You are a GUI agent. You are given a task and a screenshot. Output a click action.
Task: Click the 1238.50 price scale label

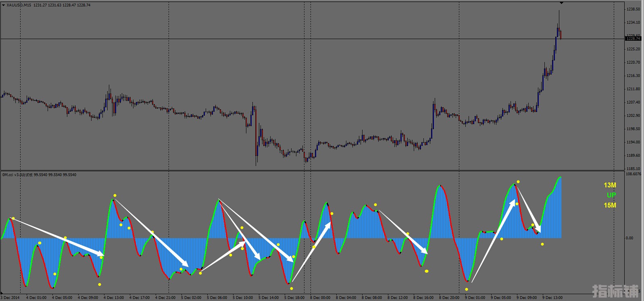633,9
